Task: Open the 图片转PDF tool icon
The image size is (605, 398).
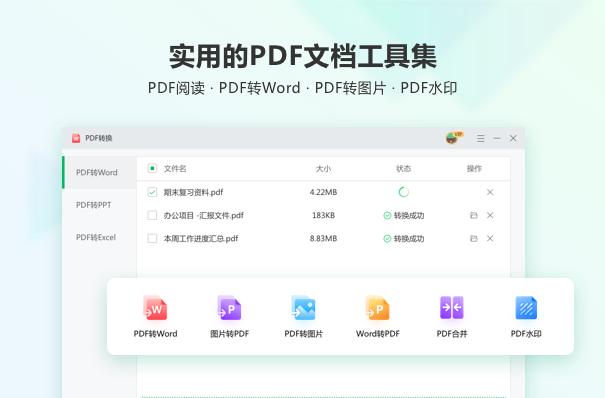Action: tap(230, 308)
